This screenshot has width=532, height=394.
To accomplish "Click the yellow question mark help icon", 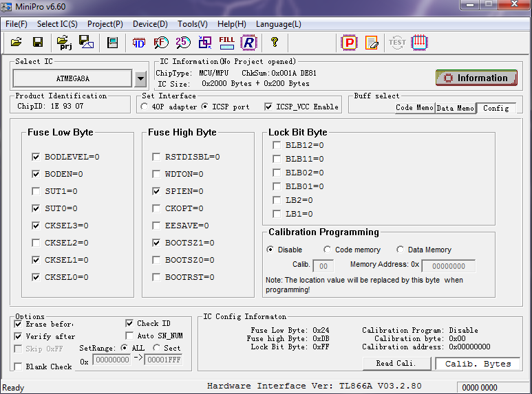I will 275,42.
